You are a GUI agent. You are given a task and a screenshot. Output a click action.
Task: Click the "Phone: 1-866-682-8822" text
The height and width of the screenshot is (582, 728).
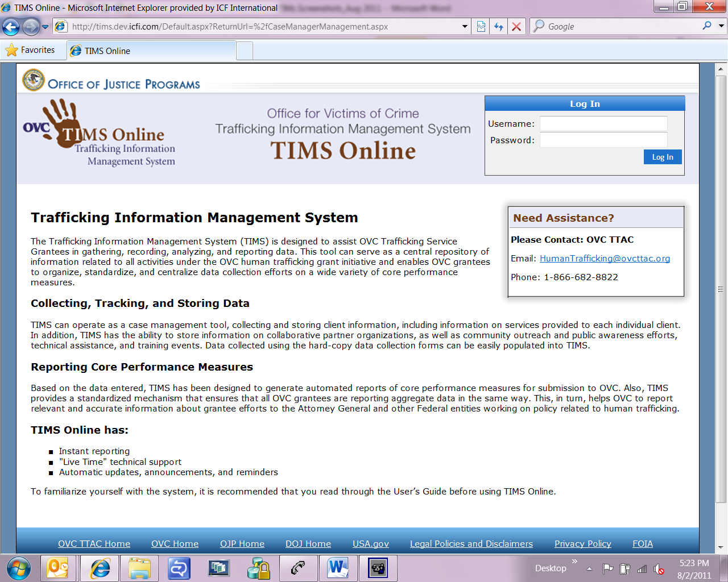point(564,277)
